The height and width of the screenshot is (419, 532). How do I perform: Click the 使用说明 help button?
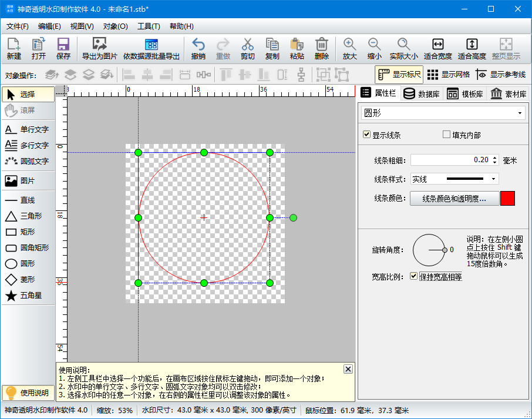pos(26,392)
